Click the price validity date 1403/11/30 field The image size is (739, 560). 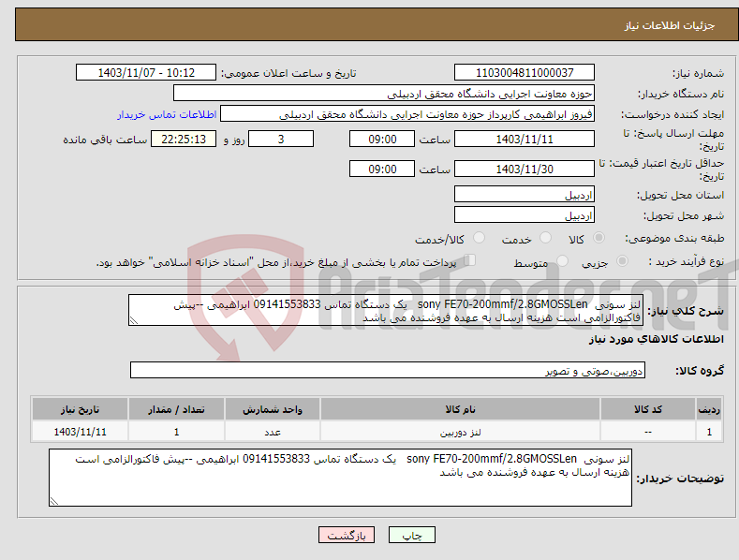pyautogui.click(x=525, y=169)
